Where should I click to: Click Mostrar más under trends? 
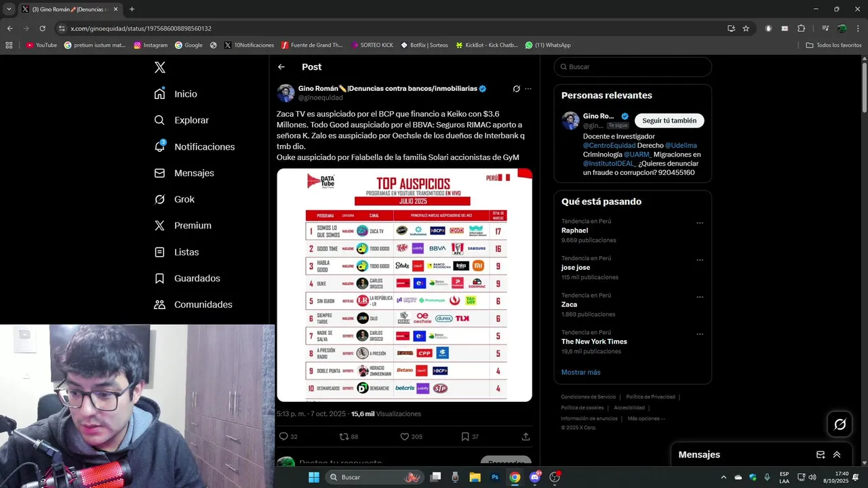[580, 372]
